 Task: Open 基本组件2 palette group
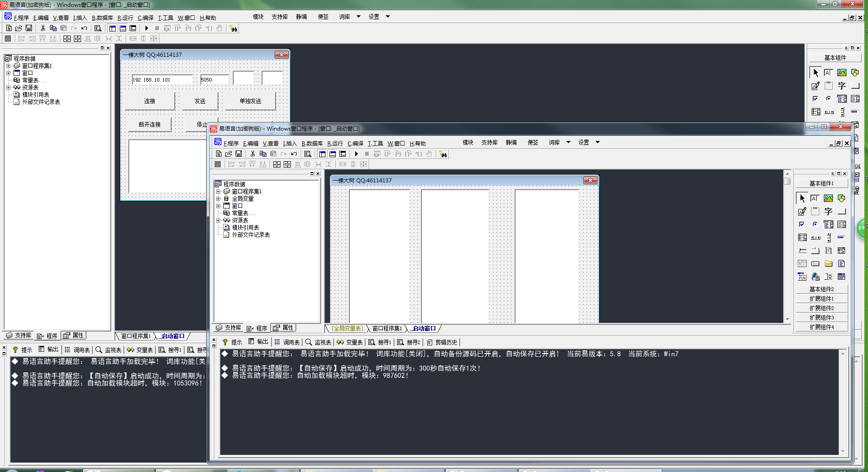pos(822,289)
